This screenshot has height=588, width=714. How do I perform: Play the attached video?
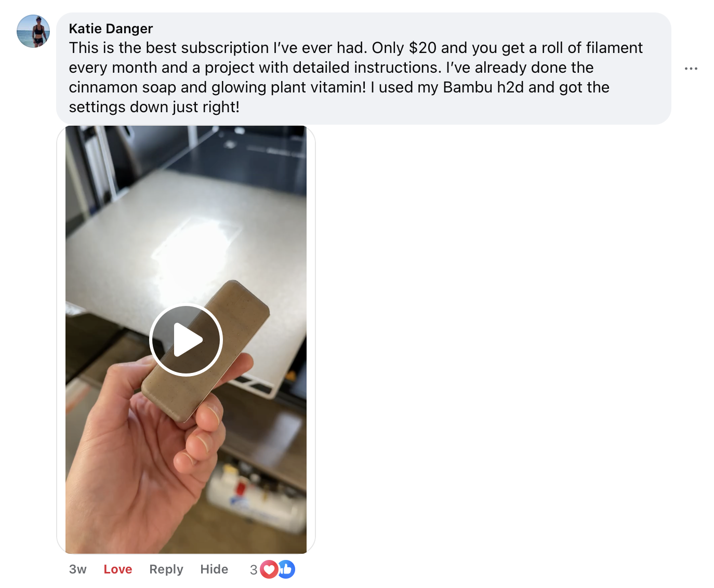tap(186, 340)
